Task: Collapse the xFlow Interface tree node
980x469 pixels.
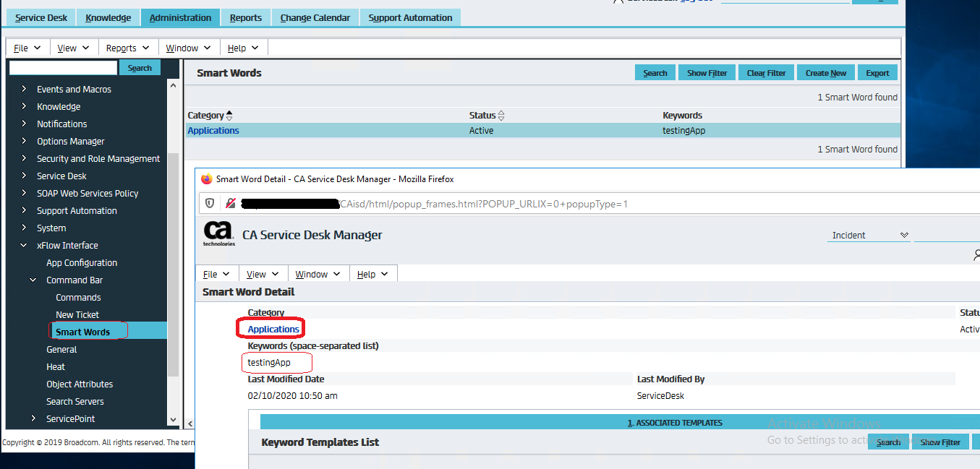Action: [x=24, y=246]
